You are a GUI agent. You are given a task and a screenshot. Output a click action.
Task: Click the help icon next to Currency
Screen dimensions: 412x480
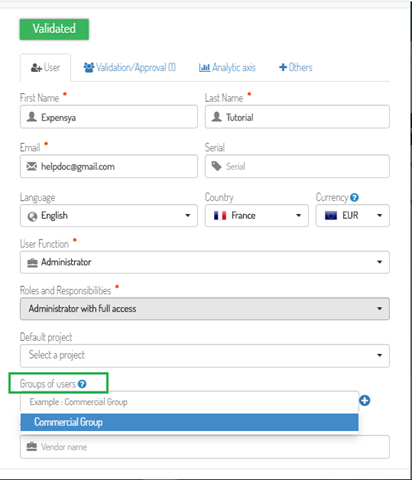(354, 198)
